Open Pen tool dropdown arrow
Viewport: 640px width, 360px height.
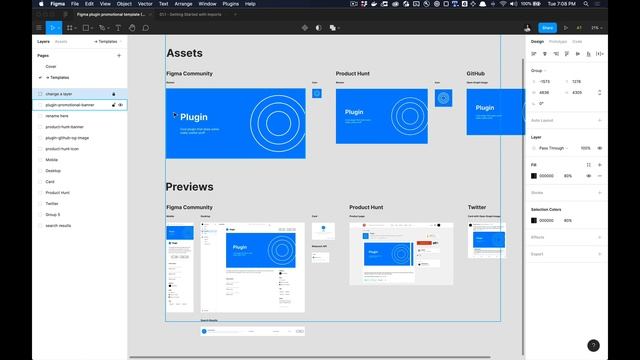point(108,28)
